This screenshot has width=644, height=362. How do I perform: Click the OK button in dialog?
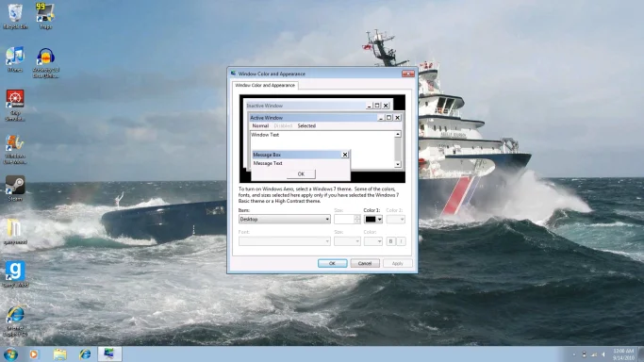pyautogui.click(x=332, y=264)
